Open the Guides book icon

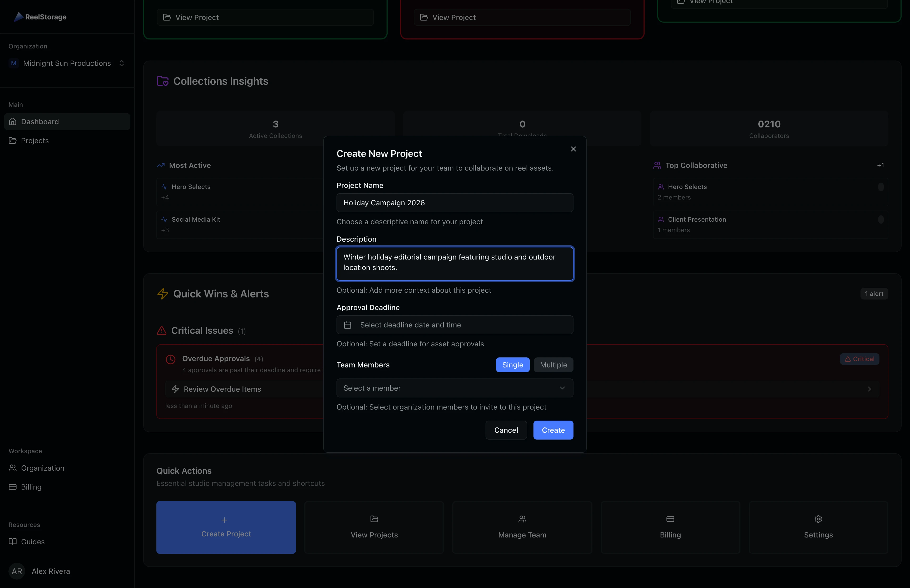[x=13, y=541]
